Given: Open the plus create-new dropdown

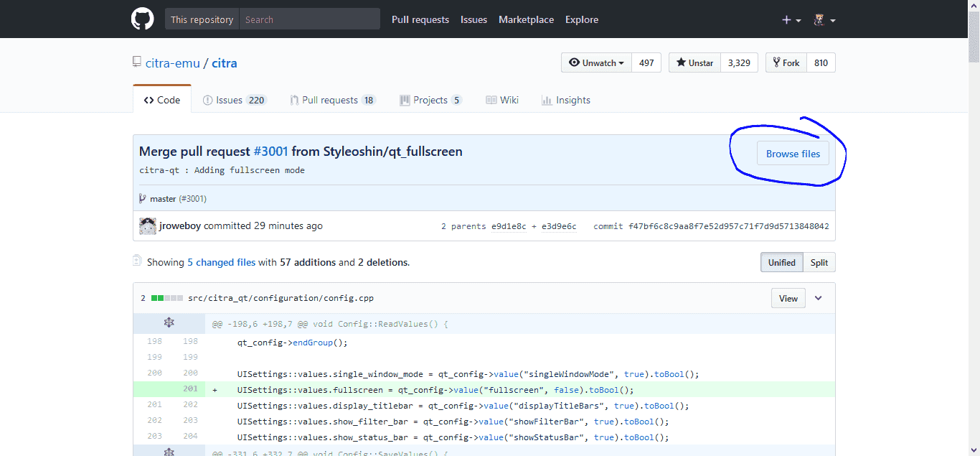Looking at the screenshot, I should (791, 20).
